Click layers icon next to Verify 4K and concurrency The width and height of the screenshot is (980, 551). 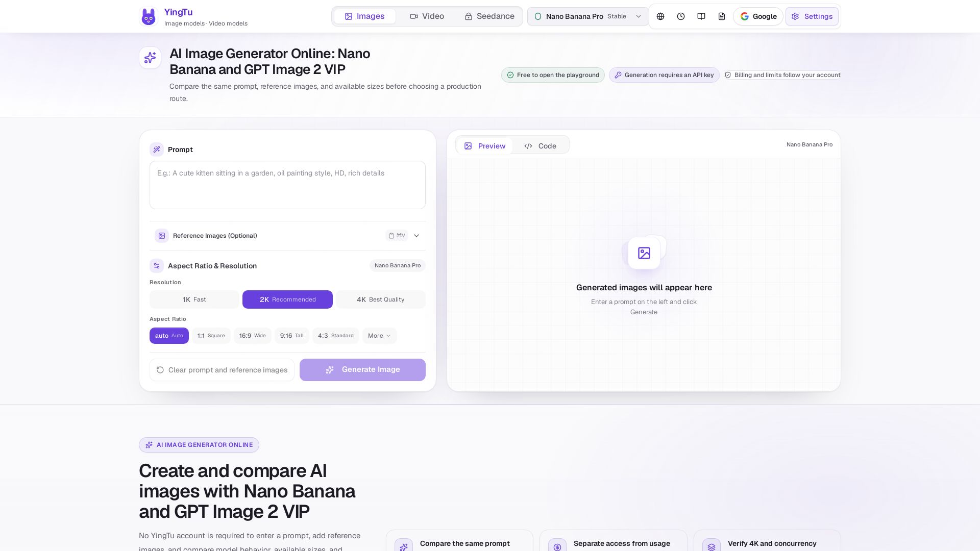[x=712, y=546]
